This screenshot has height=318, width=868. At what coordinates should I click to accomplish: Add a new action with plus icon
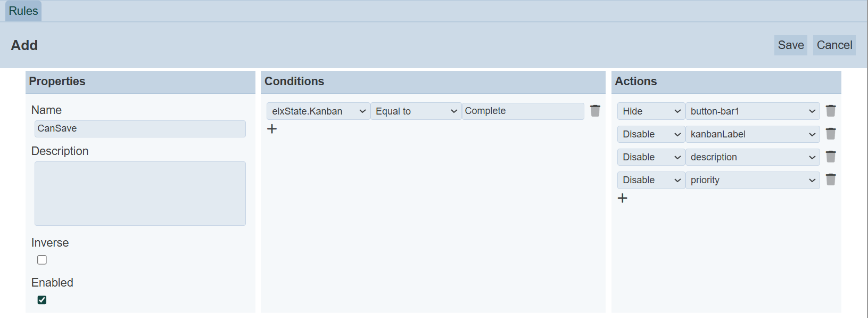click(623, 198)
